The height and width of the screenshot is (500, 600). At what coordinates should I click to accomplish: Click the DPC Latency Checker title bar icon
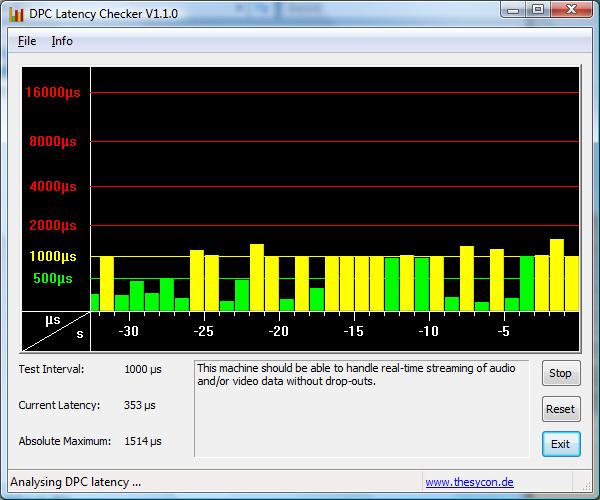pos(15,13)
